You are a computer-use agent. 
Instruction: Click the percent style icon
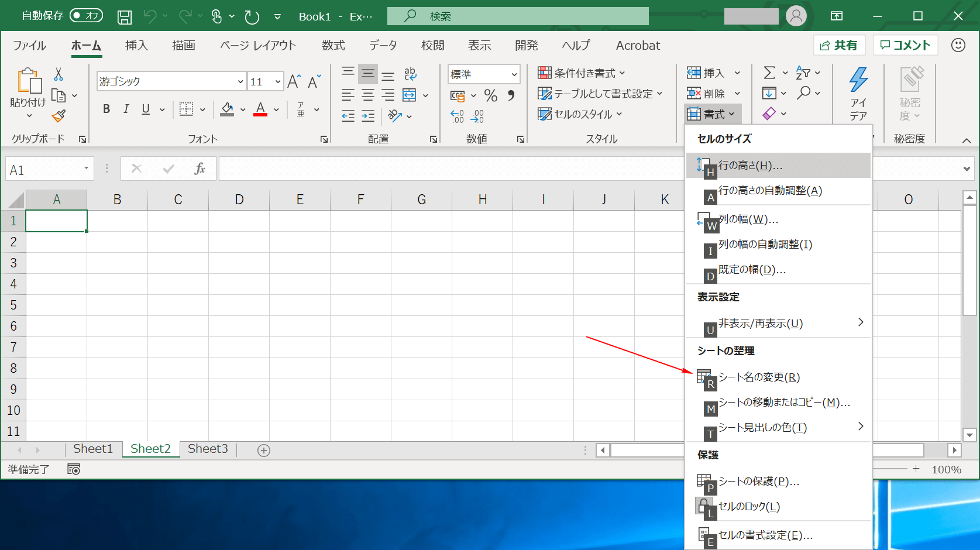coord(490,95)
